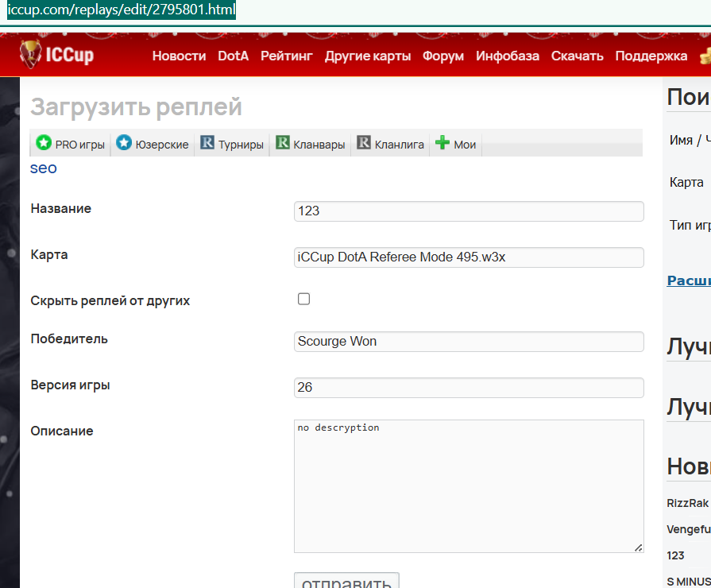Open the Поддержка navigation item

click(651, 56)
